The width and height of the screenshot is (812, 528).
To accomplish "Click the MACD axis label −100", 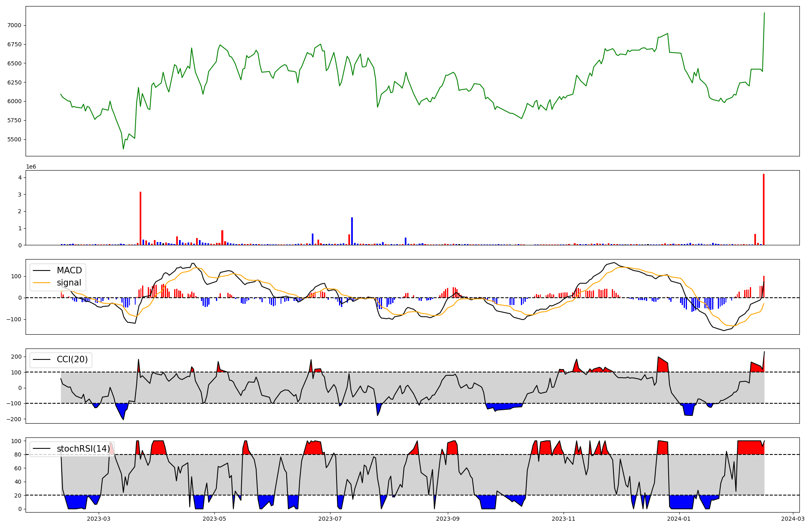I will tap(14, 319).
